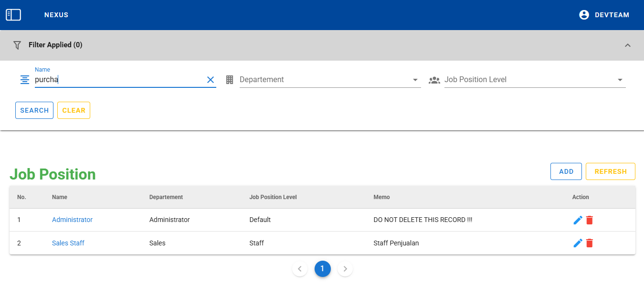
Task: Click the REFRESH button
Action: pyautogui.click(x=610, y=171)
